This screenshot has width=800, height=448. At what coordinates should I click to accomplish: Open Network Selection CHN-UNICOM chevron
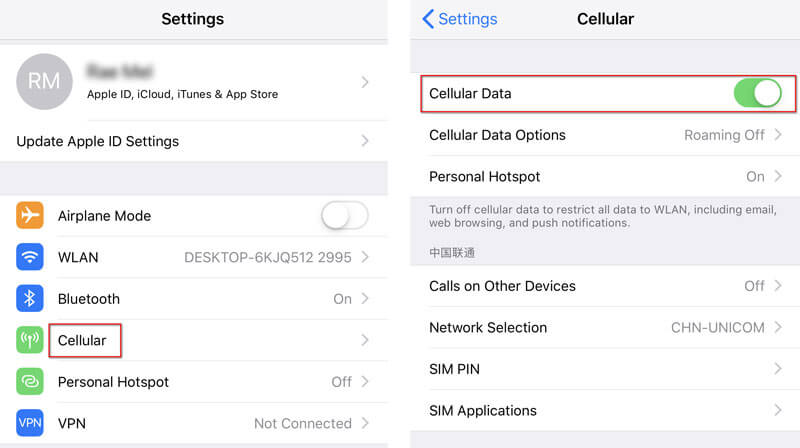coord(778,327)
